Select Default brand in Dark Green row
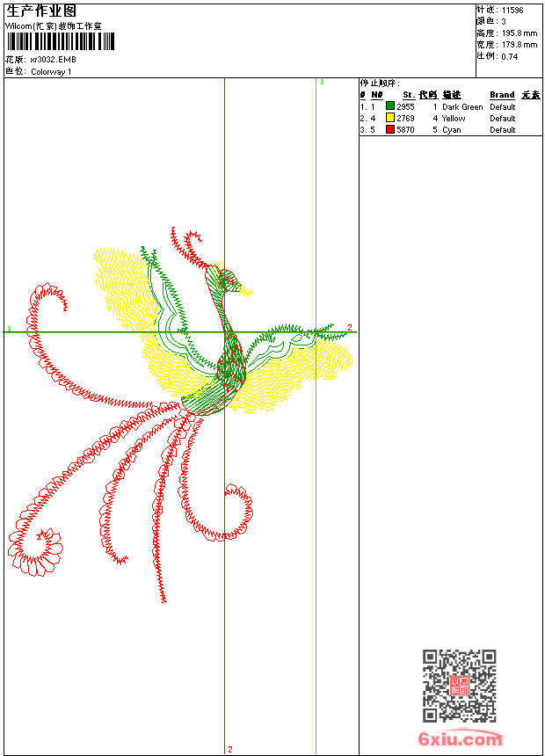 click(503, 107)
